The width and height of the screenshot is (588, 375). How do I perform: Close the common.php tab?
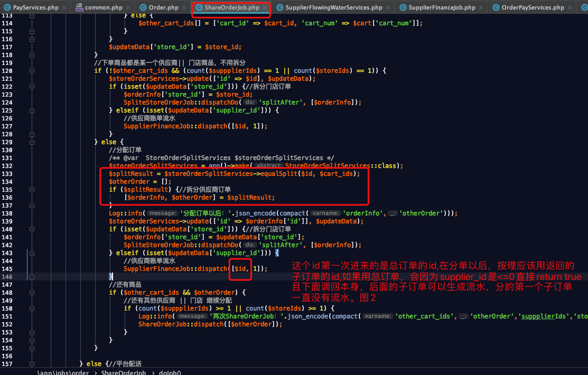[128, 7]
